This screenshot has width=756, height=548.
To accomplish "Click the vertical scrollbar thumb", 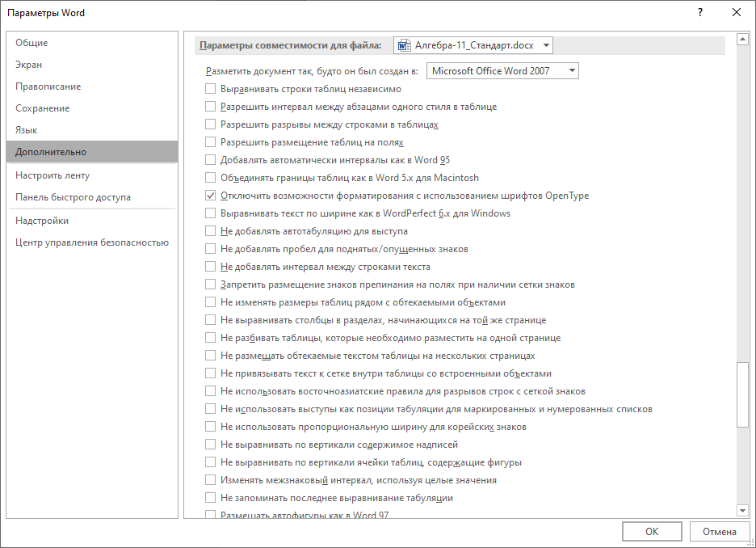I will coord(742,394).
